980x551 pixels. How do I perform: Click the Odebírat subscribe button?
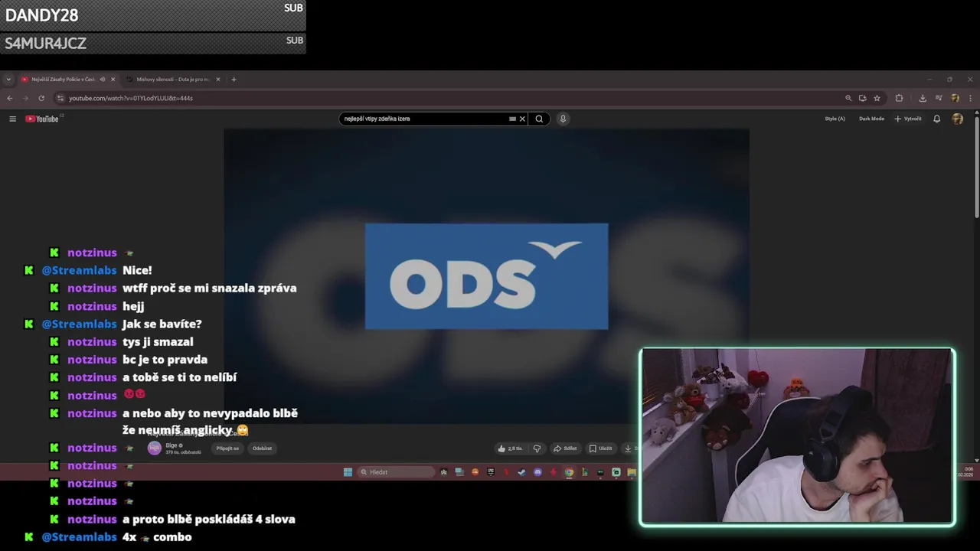(x=262, y=448)
